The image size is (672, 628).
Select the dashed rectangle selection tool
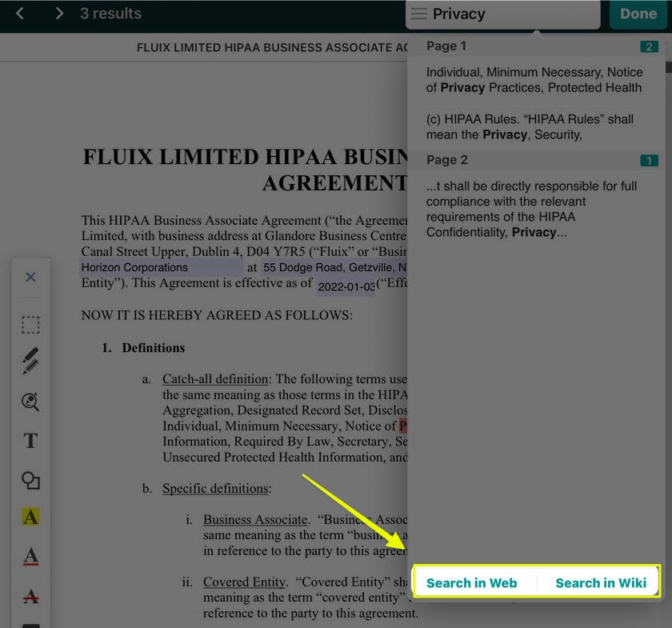pyautogui.click(x=30, y=325)
